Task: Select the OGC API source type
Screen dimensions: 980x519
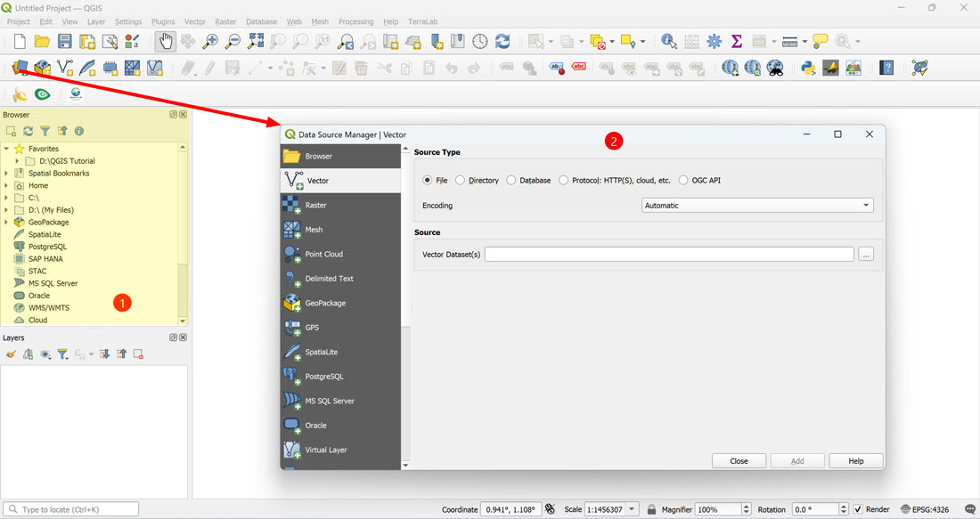Action: 683,180
